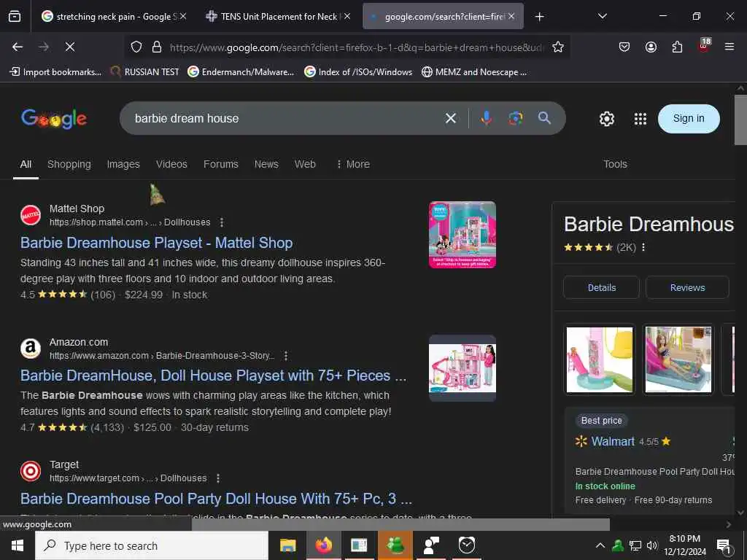Open Google apps grid

(x=640, y=119)
